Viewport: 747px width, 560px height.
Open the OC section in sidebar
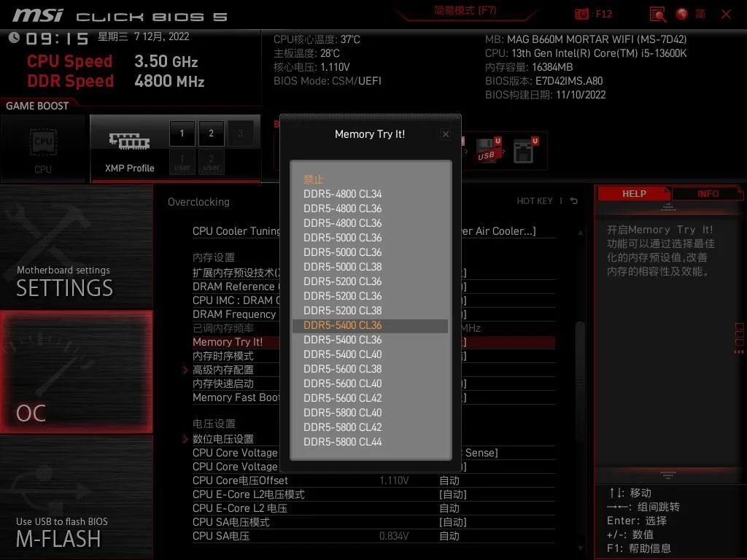[76, 373]
